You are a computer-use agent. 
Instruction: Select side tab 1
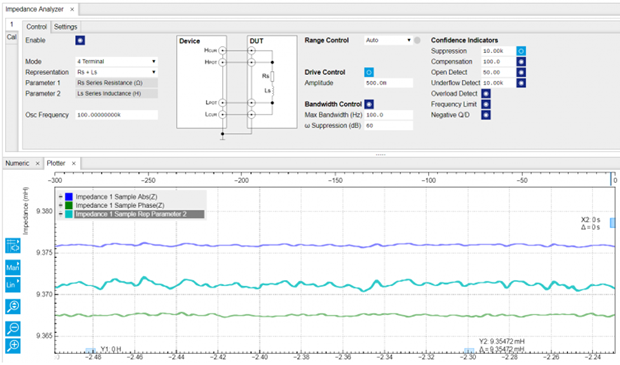11,25
